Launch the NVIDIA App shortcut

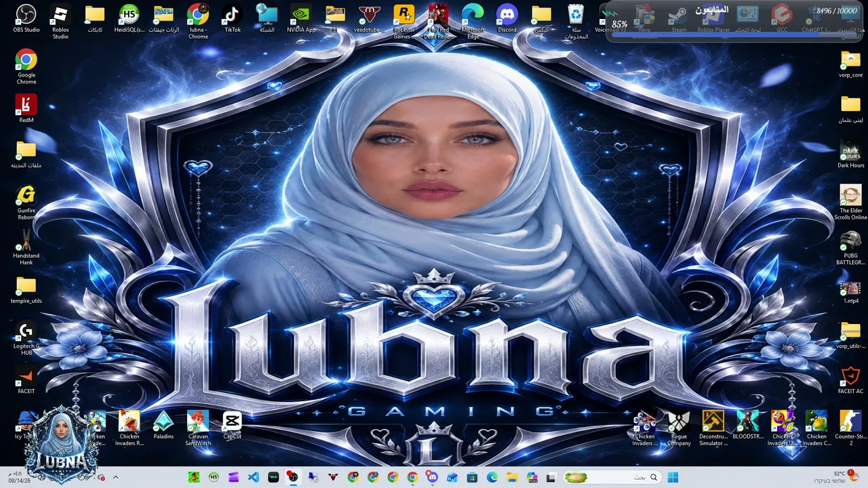click(301, 19)
